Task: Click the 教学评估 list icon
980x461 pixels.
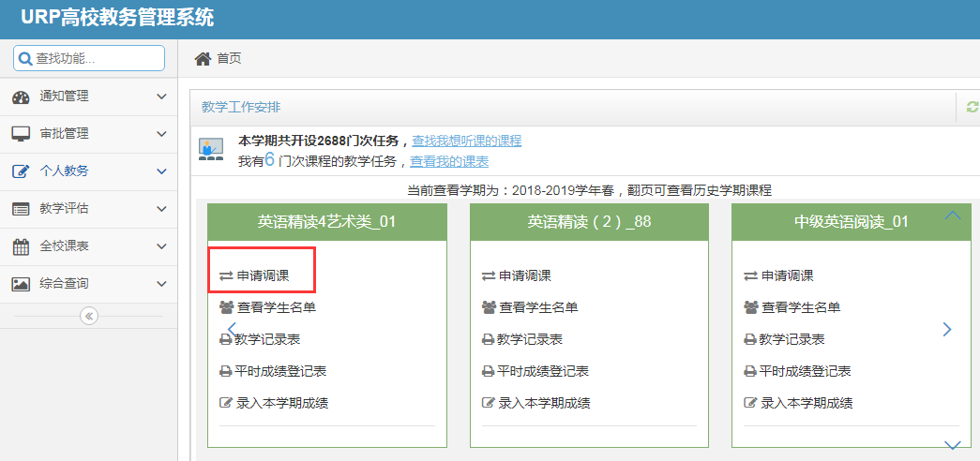Action: [x=22, y=209]
